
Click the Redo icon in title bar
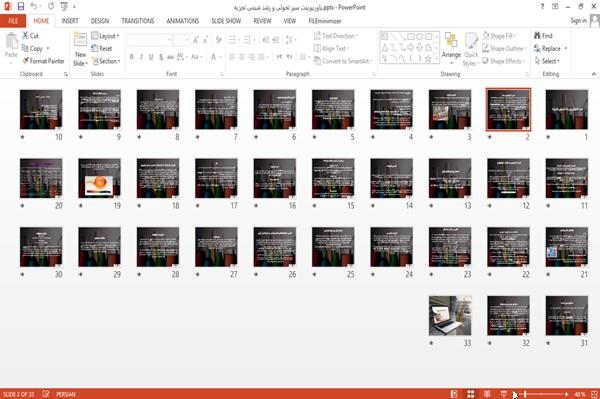(51, 7)
